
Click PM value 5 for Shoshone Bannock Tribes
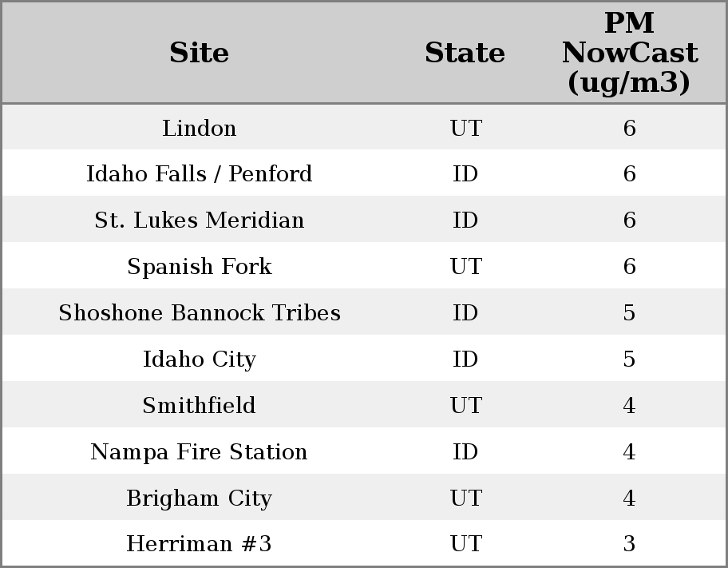click(x=629, y=313)
